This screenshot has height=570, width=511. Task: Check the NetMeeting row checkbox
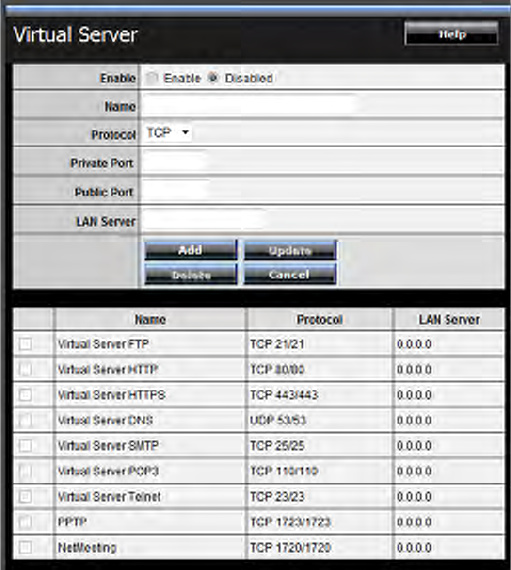[x=25, y=547]
